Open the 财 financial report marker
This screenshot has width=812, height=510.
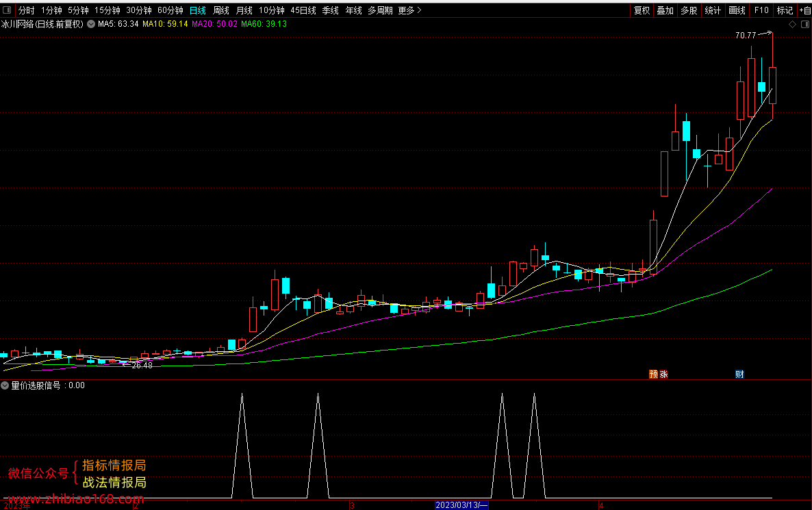coord(739,374)
